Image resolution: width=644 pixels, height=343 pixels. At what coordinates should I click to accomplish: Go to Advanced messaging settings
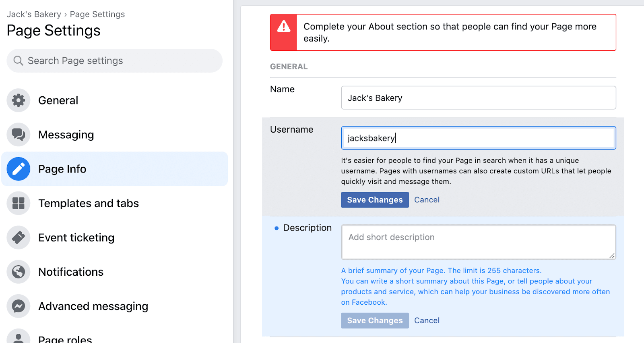[93, 306]
